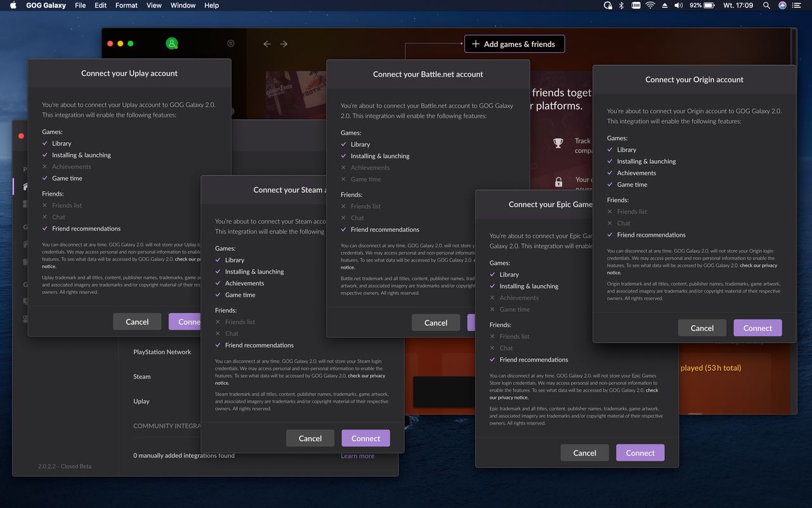
Task: Click the eject icon in menu bar
Action: point(665,5)
